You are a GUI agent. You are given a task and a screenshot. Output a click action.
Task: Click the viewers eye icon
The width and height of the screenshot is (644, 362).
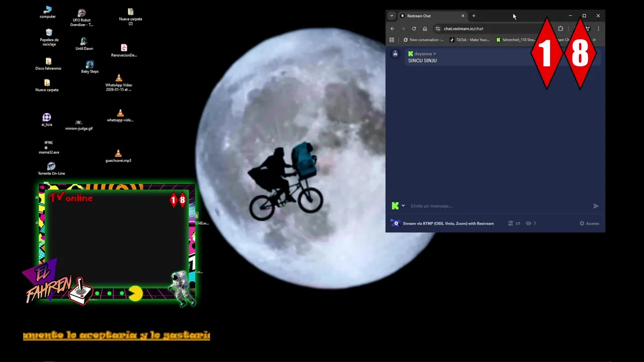(x=528, y=223)
